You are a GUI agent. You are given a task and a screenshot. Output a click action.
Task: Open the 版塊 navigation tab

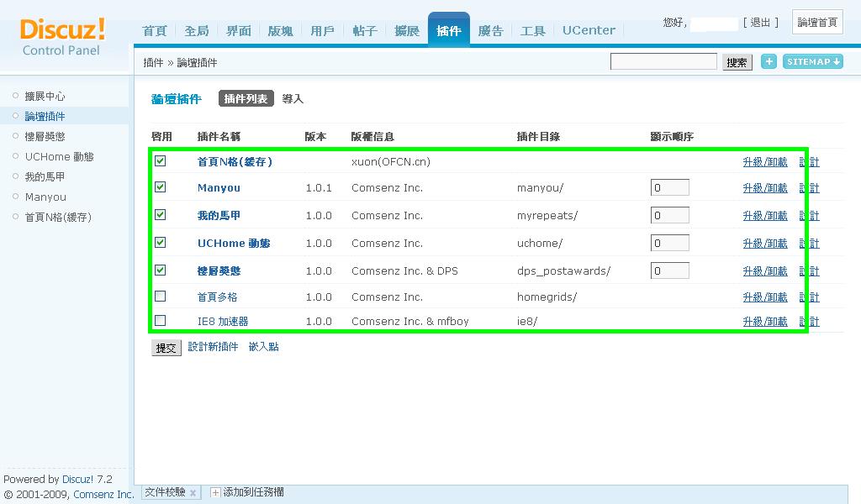click(281, 31)
